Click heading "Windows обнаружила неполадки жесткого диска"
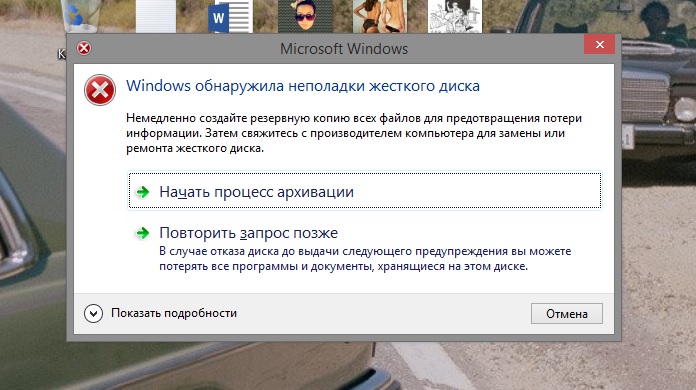This screenshot has width=696, height=390. (x=303, y=86)
